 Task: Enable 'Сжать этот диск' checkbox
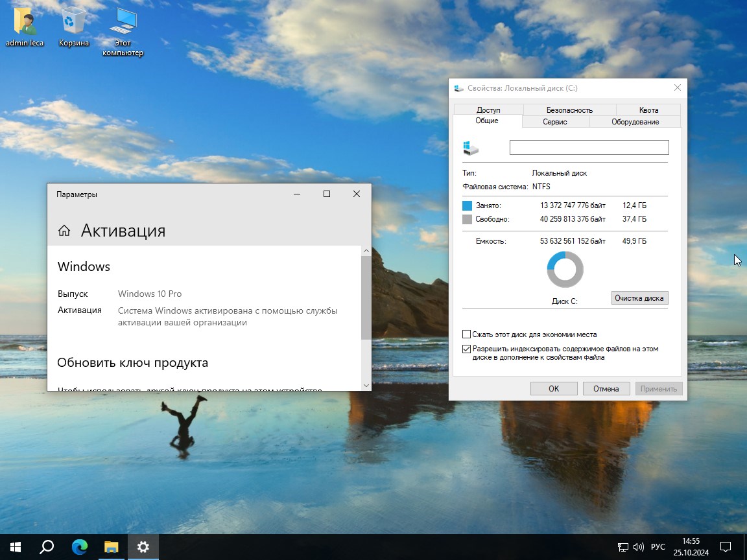click(x=467, y=334)
